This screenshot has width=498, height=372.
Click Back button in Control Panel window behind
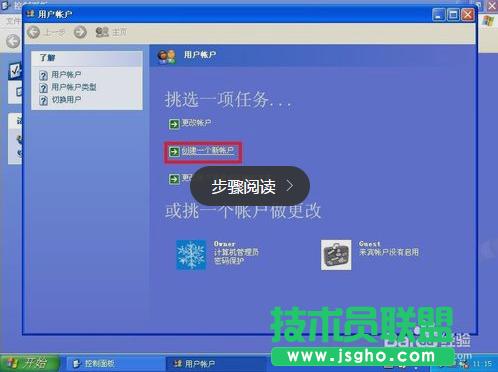[13, 42]
